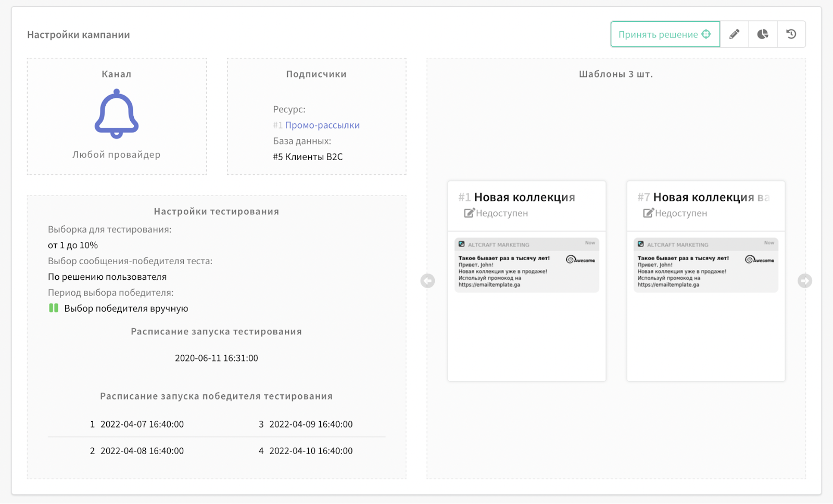Screen dimensions: 833x504
Task: Click the green pause icon
Action: 54,308
